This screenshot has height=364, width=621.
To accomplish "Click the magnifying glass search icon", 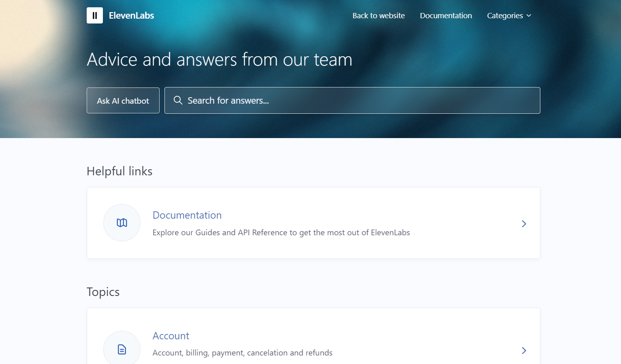I will tap(178, 100).
